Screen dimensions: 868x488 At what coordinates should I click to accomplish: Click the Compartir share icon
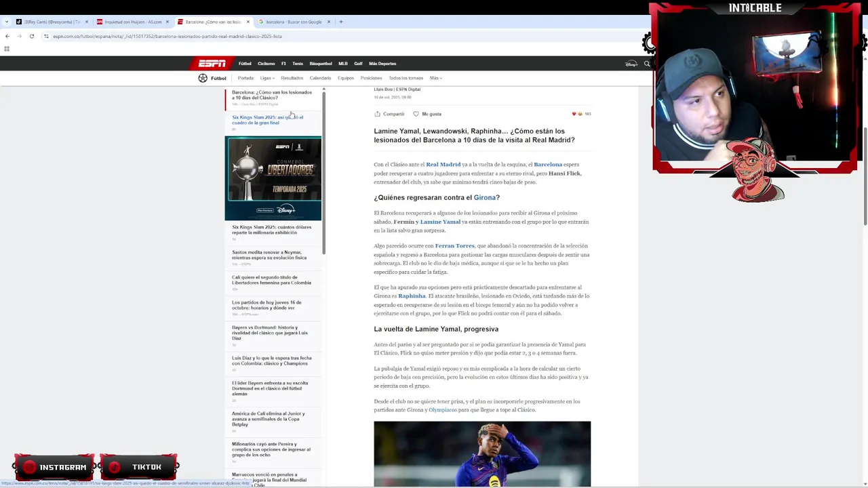pos(378,114)
